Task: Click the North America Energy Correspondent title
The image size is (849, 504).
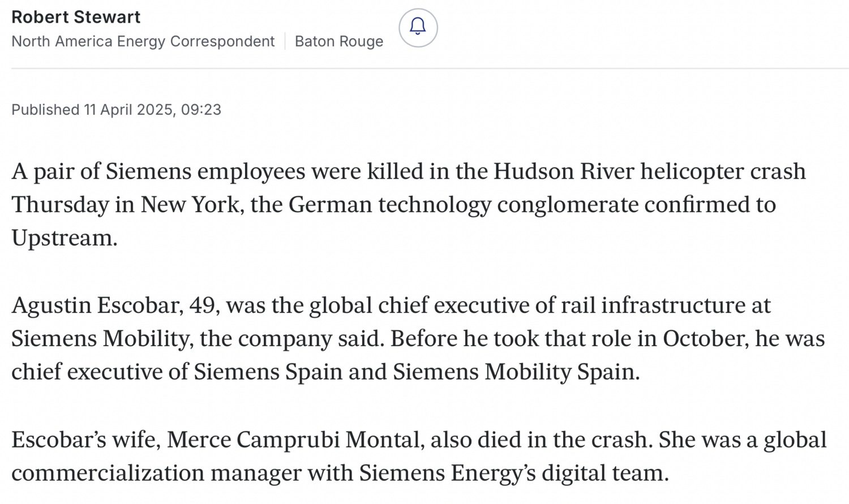Action: (143, 41)
